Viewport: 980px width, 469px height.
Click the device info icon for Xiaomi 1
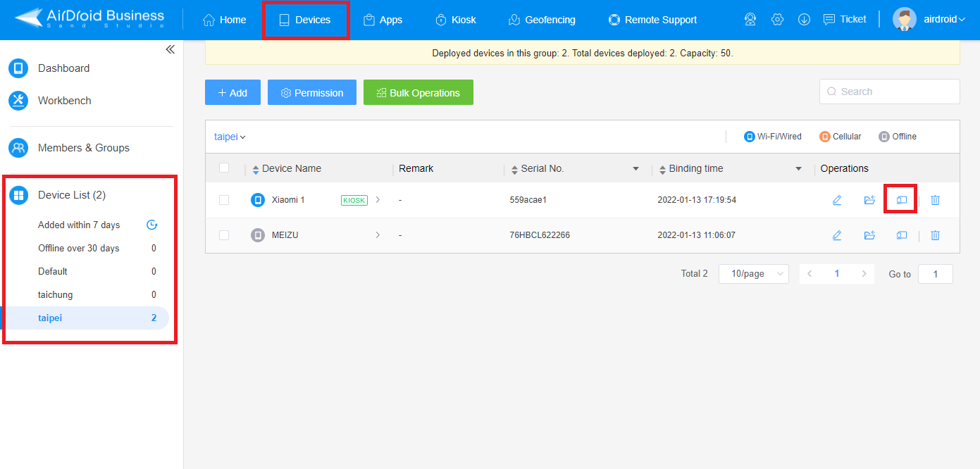click(901, 200)
